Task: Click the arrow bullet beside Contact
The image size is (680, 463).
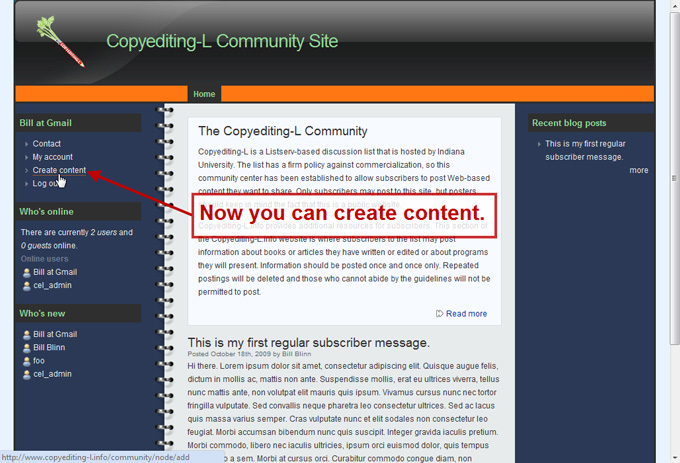Action: coord(26,144)
